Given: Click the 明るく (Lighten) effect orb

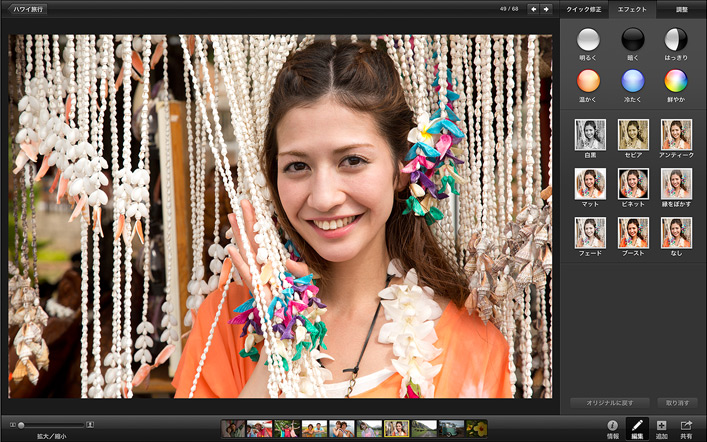Looking at the screenshot, I should click(x=589, y=39).
